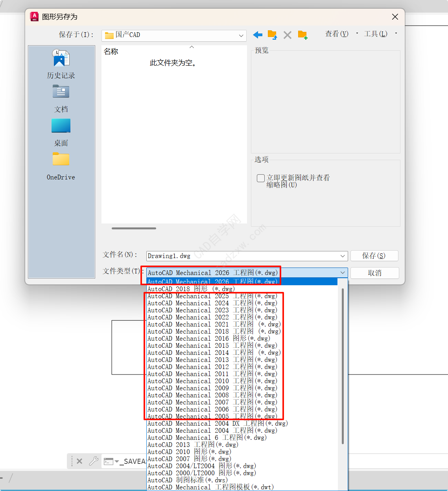Select AutoCAD 制图标准 (*.dws) type
The image size is (448, 491).
tap(242, 480)
